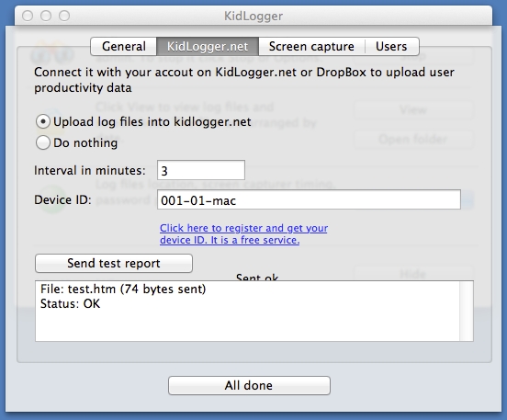Switch to the General tab

pos(124,46)
